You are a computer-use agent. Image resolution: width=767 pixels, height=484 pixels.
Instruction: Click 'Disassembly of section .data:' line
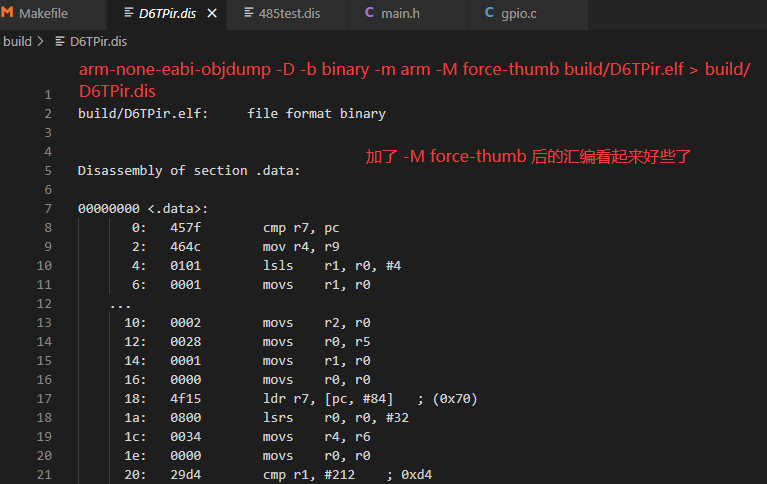click(x=189, y=171)
